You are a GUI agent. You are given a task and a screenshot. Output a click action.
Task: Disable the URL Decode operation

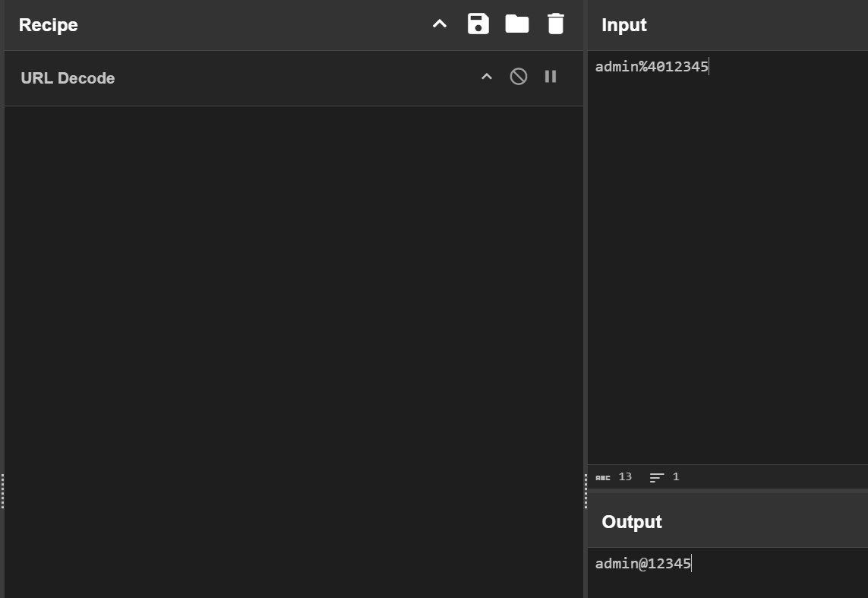(x=519, y=77)
